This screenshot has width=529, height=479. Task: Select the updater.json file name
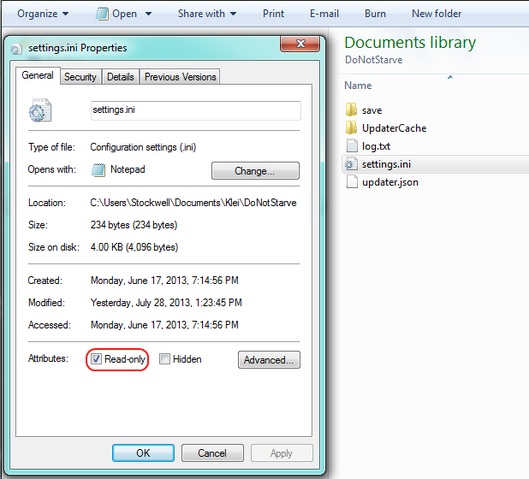(390, 182)
